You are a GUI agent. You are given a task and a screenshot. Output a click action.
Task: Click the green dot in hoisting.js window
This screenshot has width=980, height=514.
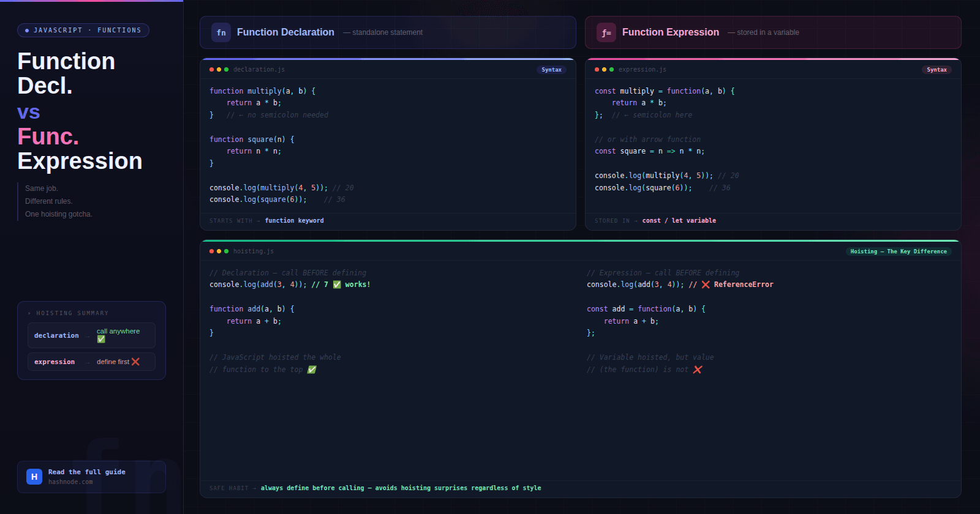coord(227,251)
